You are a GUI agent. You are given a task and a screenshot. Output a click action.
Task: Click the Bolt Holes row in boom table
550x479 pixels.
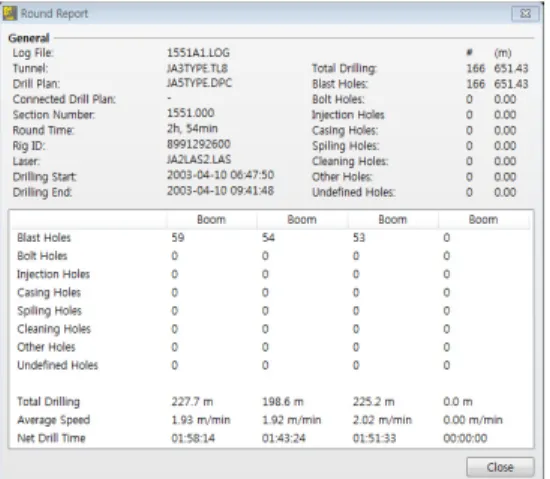[x=270, y=256]
